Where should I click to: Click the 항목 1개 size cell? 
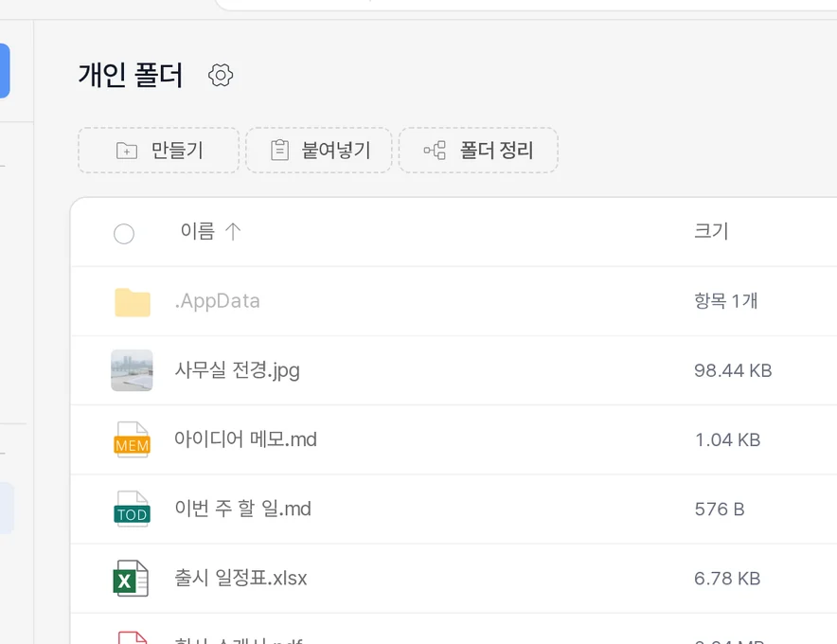point(726,301)
